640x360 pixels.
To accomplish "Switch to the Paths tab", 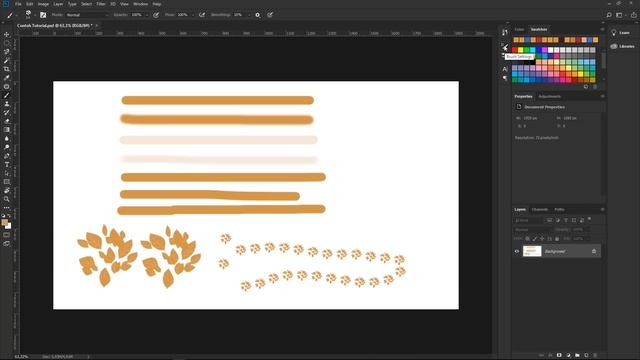I will click(559, 209).
